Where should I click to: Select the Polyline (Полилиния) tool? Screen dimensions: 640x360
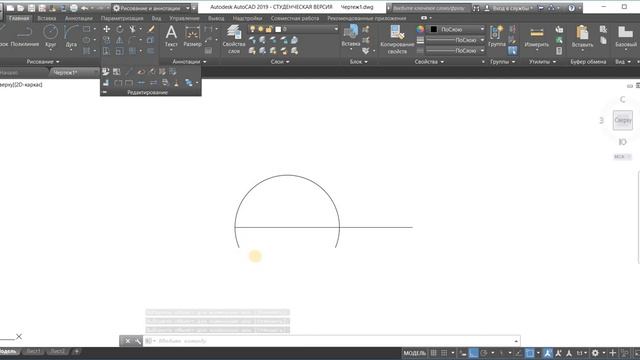(24, 36)
